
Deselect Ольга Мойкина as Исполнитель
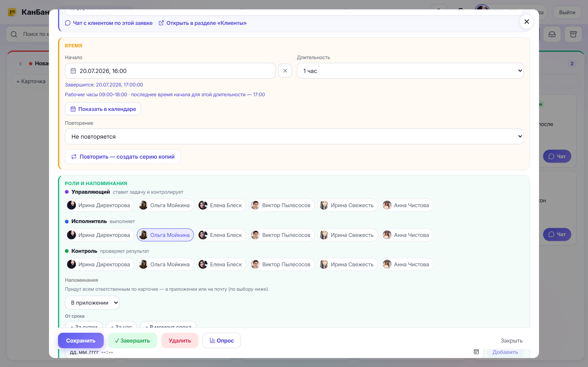point(165,235)
